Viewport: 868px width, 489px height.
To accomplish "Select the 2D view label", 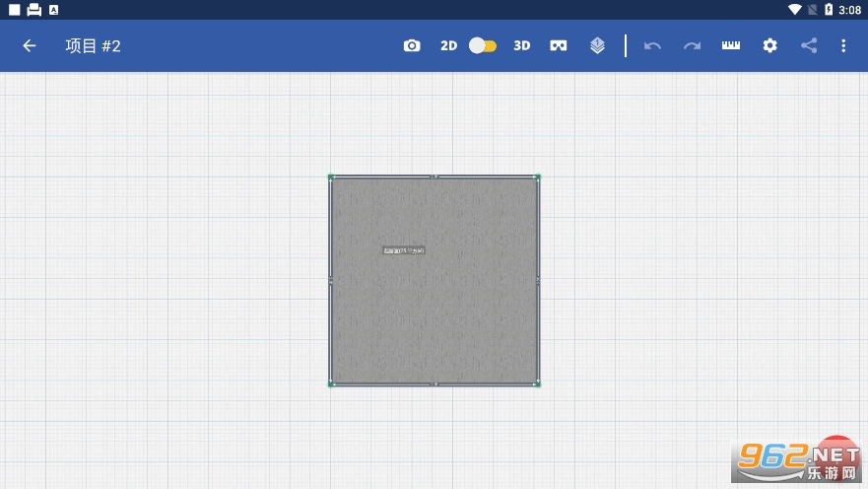I will 448,45.
